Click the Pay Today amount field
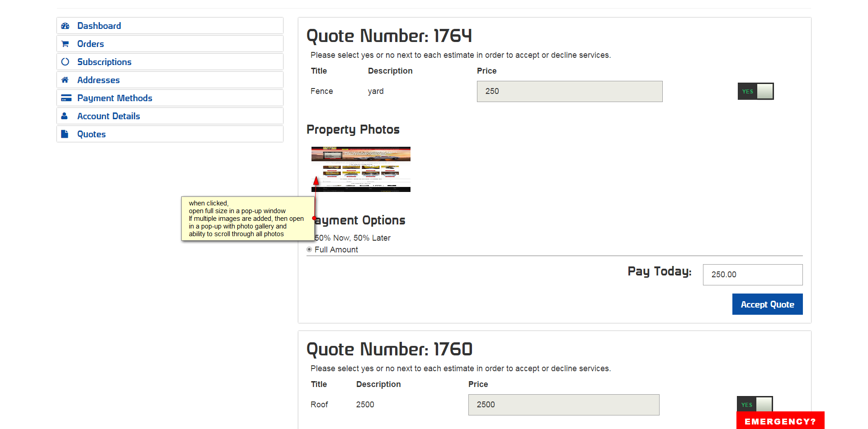The width and height of the screenshot is (868, 429). (x=752, y=275)
